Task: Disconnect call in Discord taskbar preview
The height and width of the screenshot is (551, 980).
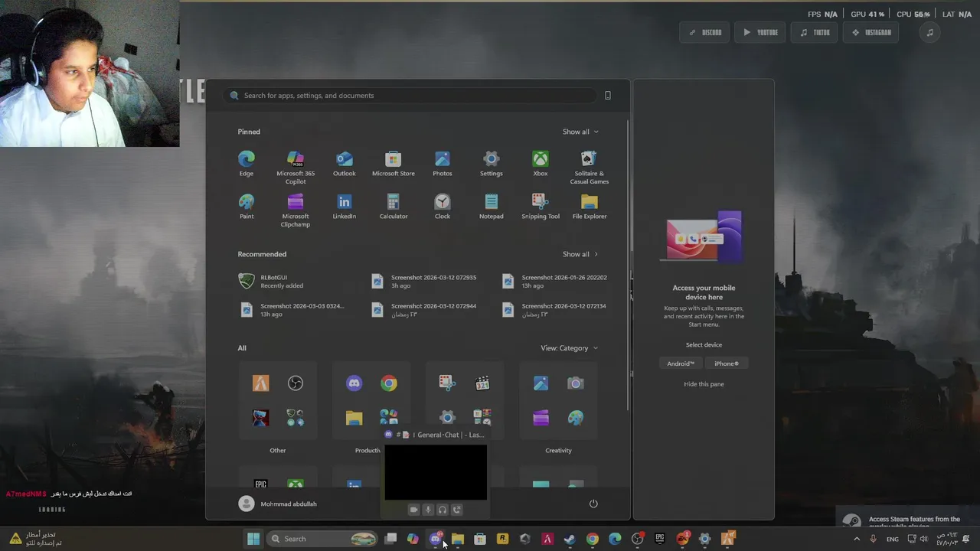Action: point(457,510)
